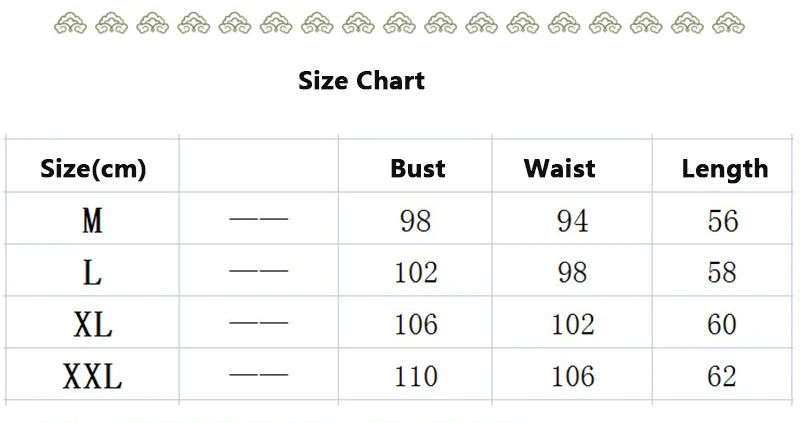This screenshot has height=423, width=800.
Task: Select the length value 62
Action: click(x=722, y=376)
